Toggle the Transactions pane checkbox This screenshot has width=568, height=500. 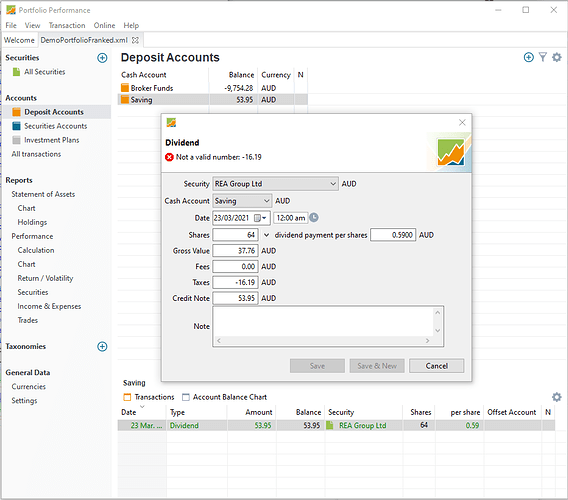point(127,397)
